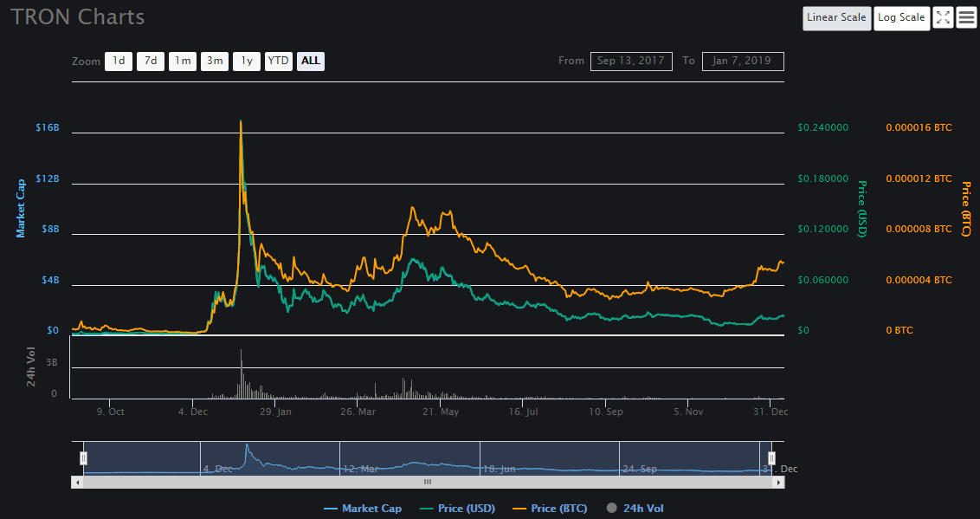Click the From date field
The image size is (980, 519).
[x=631, y=61]
